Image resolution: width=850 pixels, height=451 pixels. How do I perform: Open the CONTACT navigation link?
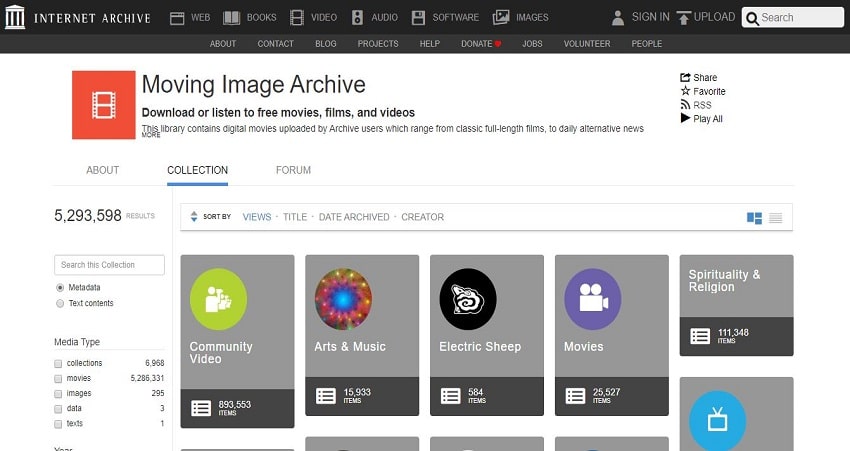coord(275,44)
